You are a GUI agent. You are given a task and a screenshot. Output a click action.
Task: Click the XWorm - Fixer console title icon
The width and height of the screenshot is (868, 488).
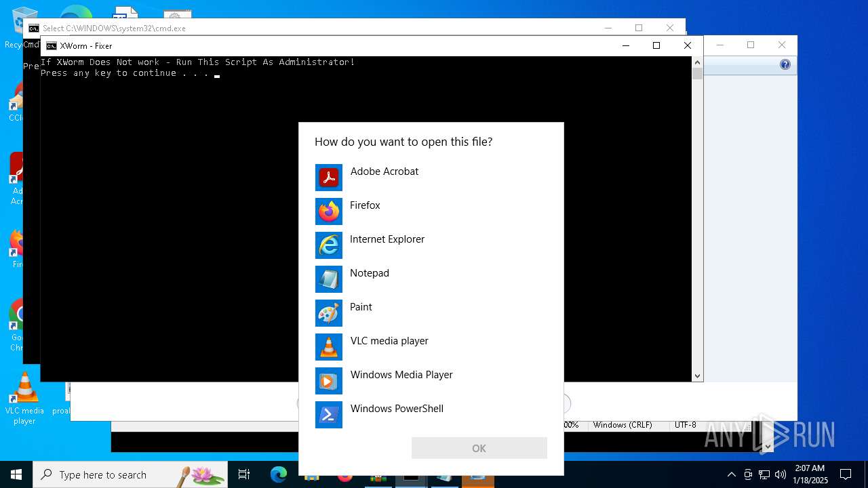click(x=52, y=46)
